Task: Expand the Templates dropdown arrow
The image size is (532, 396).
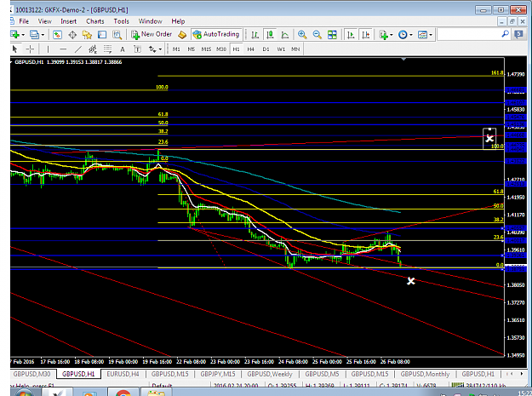Action: click(431, 35)
